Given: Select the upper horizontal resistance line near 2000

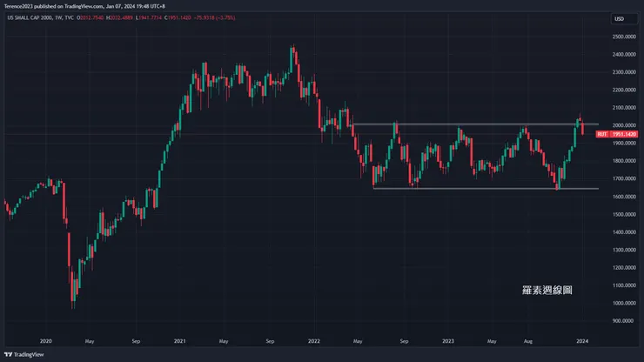Looking at the screenshot, I should (475, 124).
